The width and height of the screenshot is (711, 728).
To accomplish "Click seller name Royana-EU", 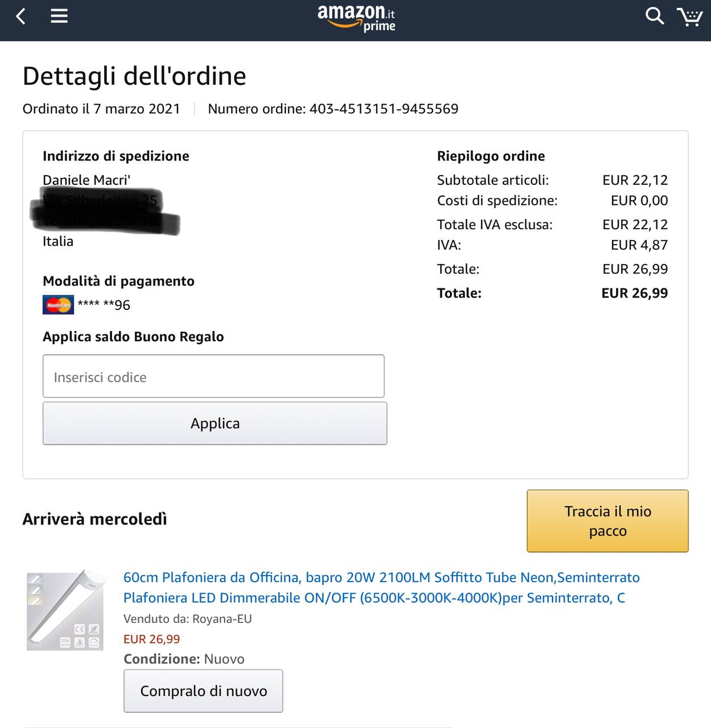I will click(222, 619).
